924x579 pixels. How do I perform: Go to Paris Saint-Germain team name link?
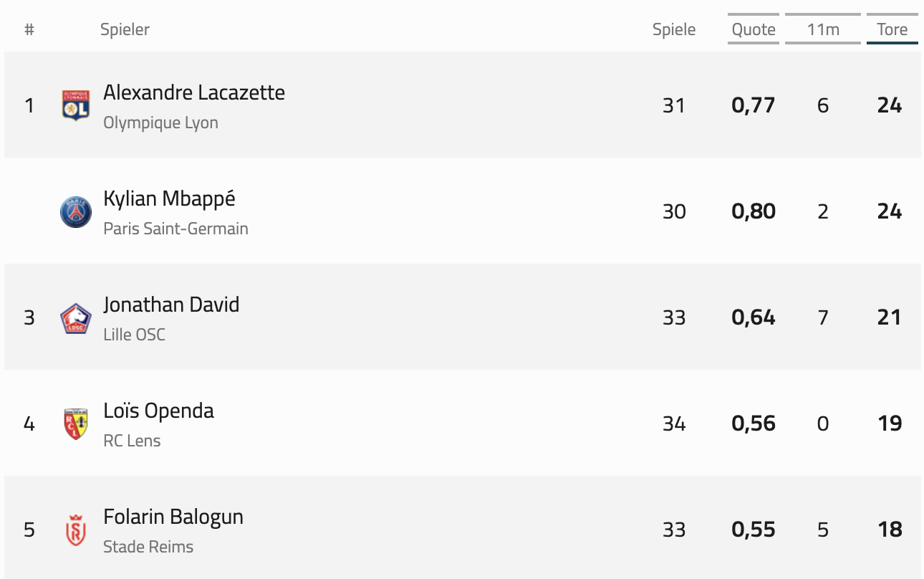(175, 229)
